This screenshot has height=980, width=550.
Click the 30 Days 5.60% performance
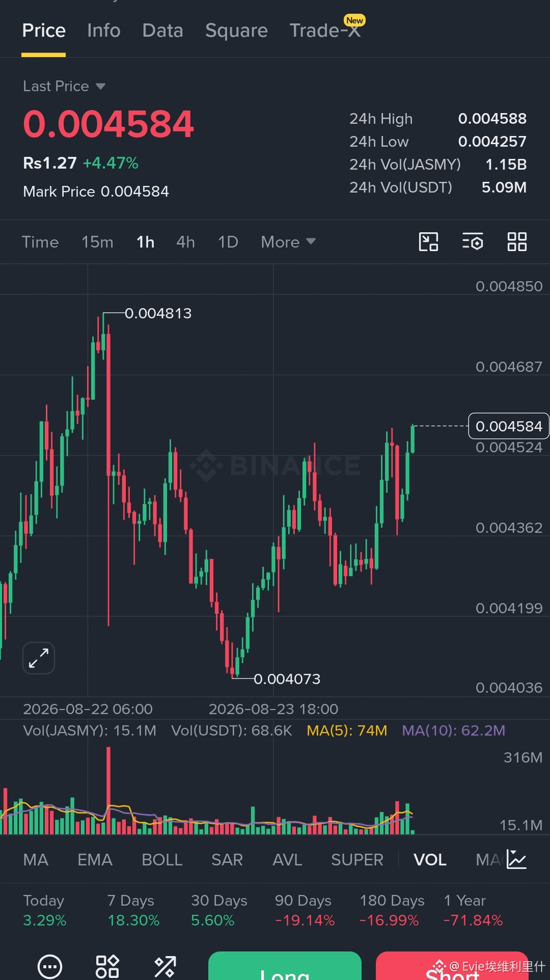point(219,910)
